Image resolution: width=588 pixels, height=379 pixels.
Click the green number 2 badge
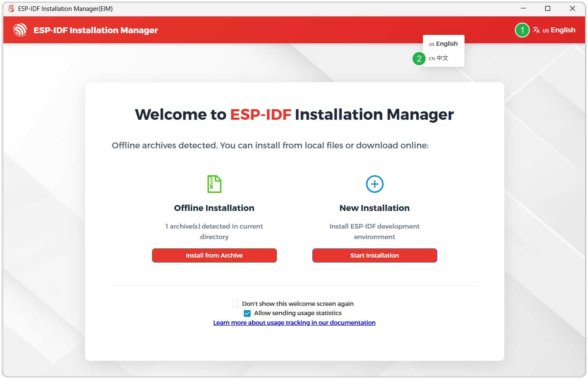[x=419, y=58]
